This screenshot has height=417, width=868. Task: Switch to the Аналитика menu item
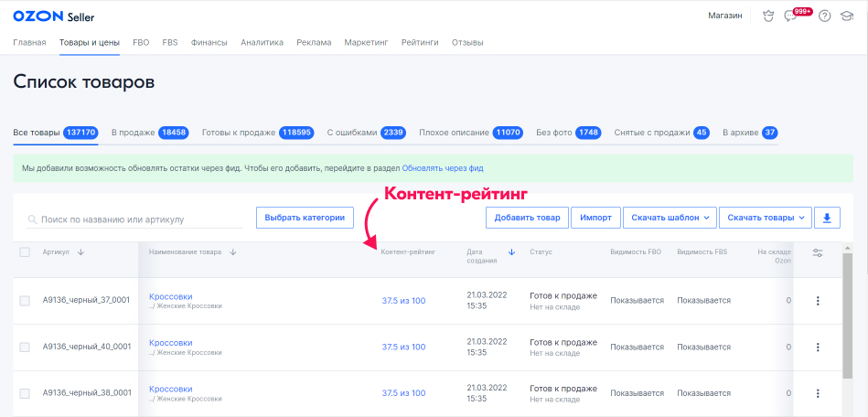262,42
